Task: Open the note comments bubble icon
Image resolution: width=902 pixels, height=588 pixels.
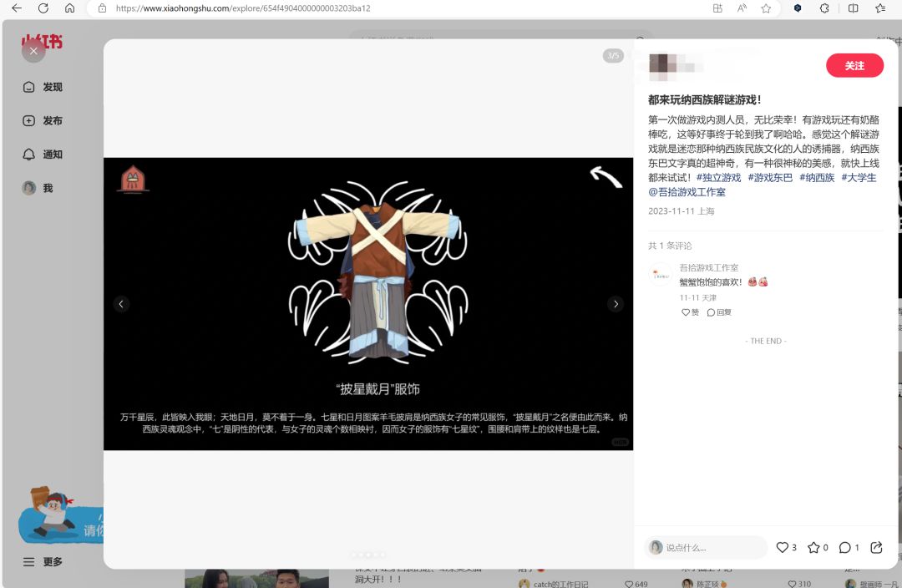Action: [844, 547]
